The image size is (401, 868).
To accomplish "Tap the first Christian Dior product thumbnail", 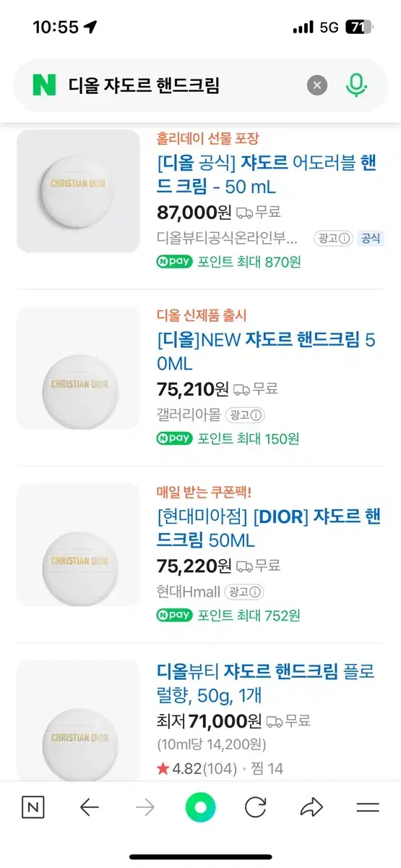I will coord(78,191).
